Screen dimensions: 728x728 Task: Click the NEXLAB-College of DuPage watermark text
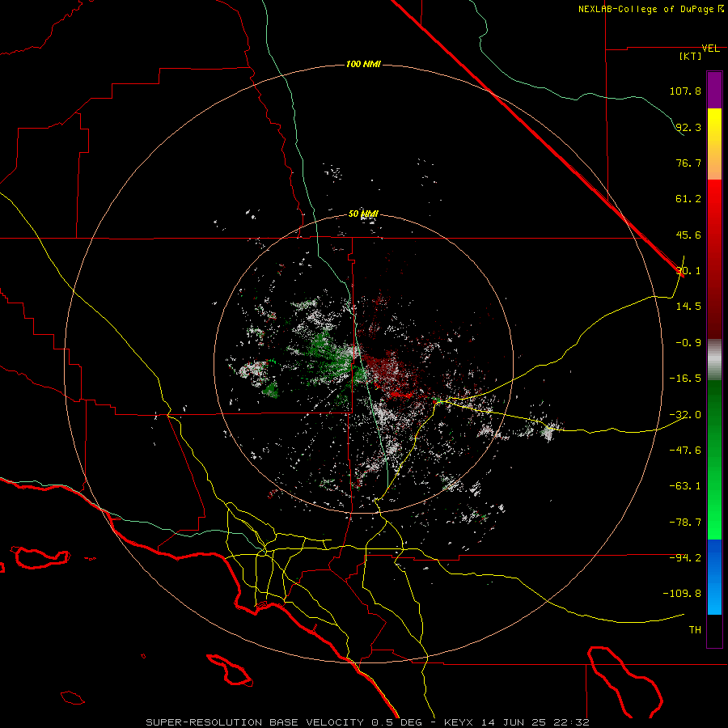click(650, 9)
